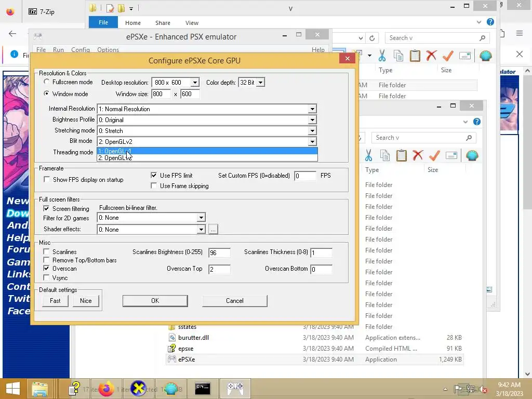Open File Explorer from taskbar
Image resolution: width=532 pixels, height=399 pixels.
click(39, 389)
